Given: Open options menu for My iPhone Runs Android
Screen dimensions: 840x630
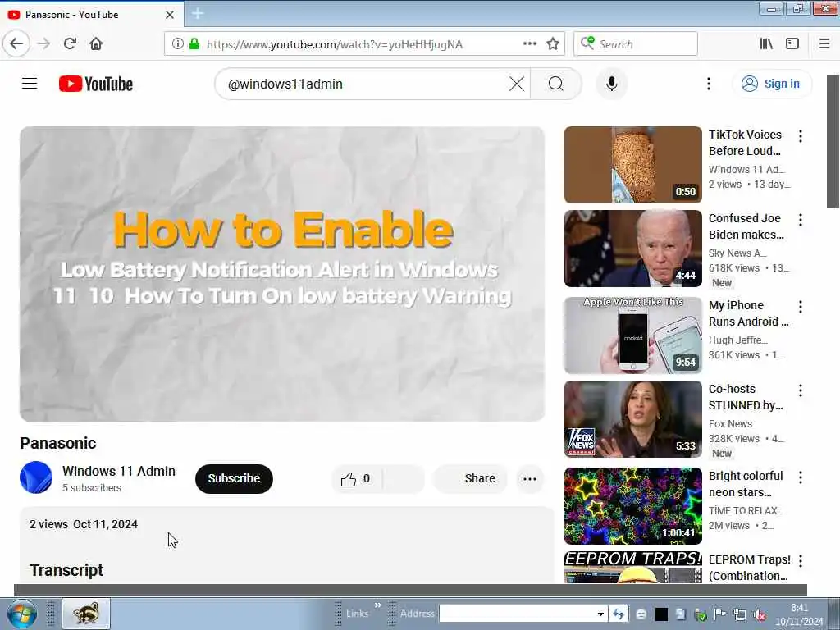Looking at the screenshot, I should pyautogui.click(x=801, y=307).
